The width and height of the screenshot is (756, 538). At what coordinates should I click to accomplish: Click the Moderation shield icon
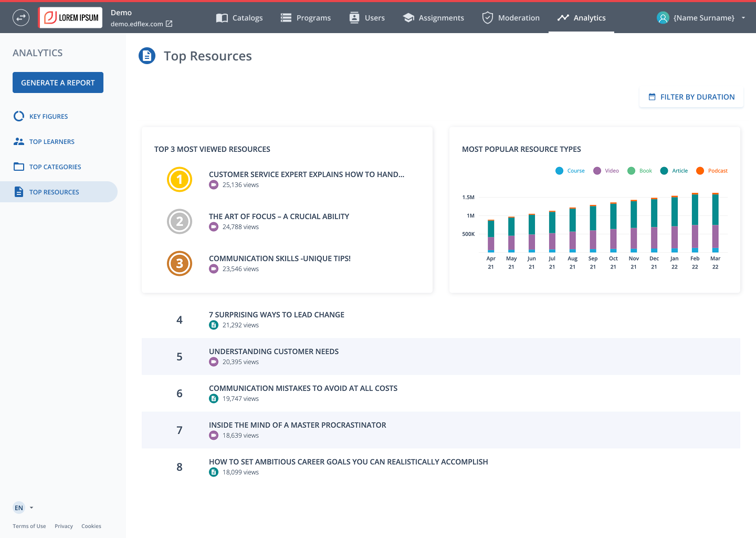tap(488, 18)
